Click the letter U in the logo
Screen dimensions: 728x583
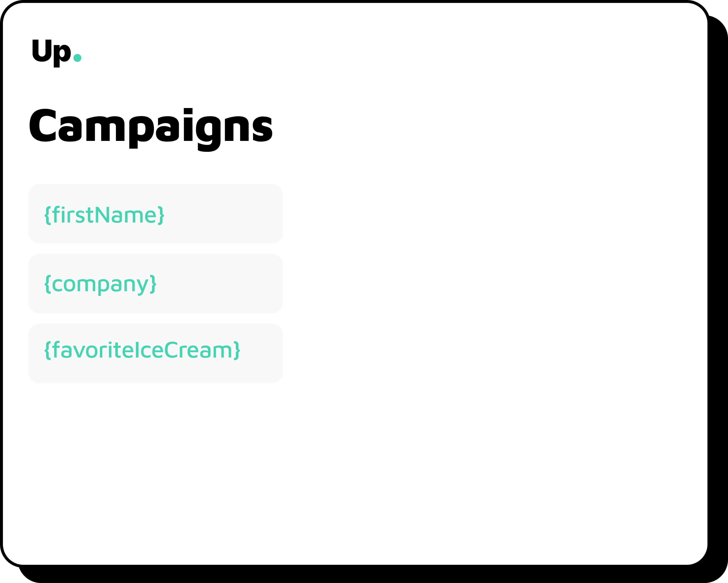click(x=42, y=51)
